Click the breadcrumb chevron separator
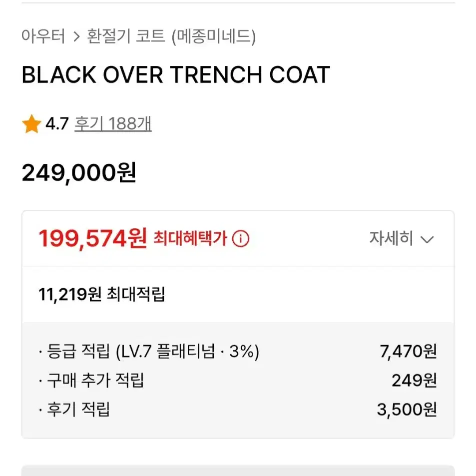The width and height of the screenshot is (476, 476). [x=76, y=37]
